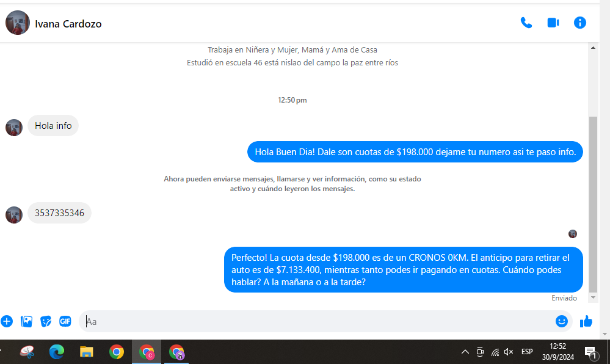
Task: Open Google Chrome from taskbar
Action: click(x=116, y=352)
